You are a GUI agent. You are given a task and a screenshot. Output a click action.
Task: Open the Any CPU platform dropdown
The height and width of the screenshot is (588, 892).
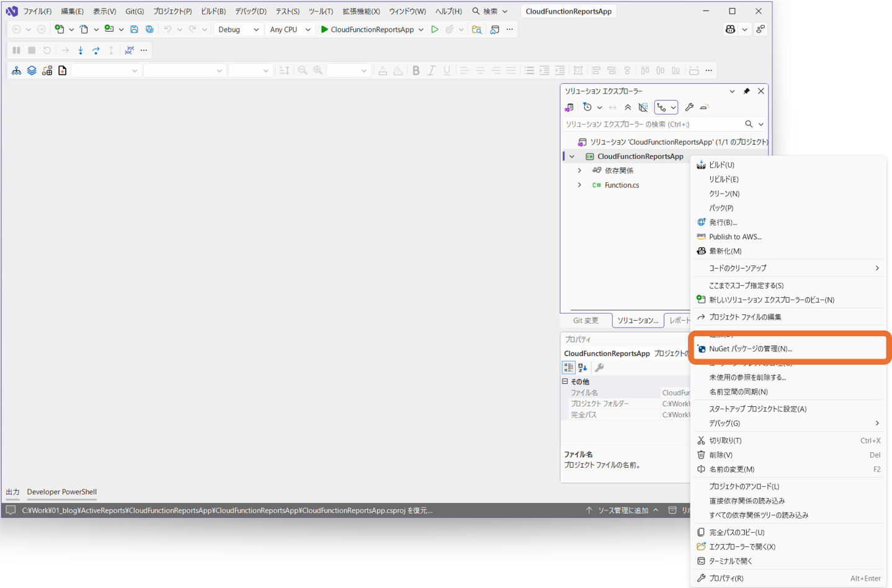(x=290, y=29)
